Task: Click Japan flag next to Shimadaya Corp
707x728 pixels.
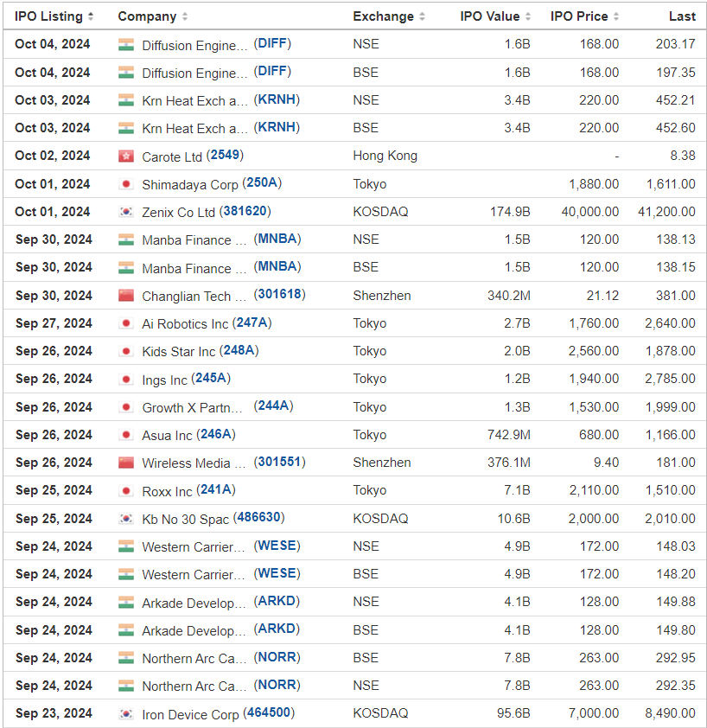Action: coord(126,184)
